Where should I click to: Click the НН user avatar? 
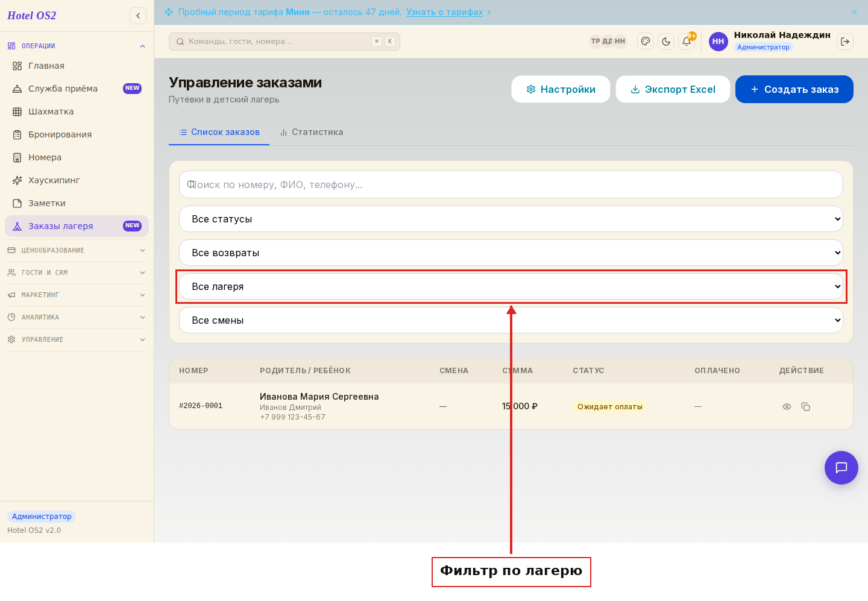coord(718,42)
